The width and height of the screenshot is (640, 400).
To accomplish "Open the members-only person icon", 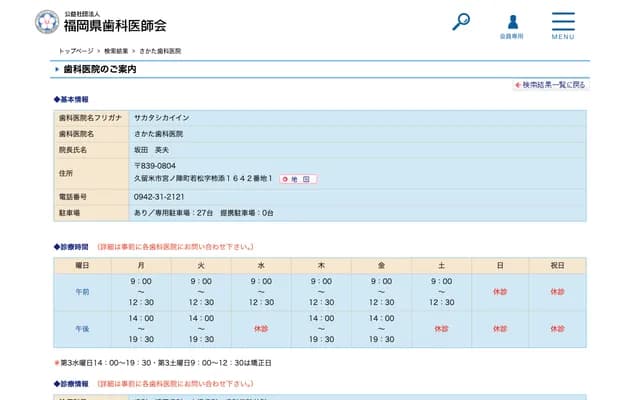I will (512, 27).
